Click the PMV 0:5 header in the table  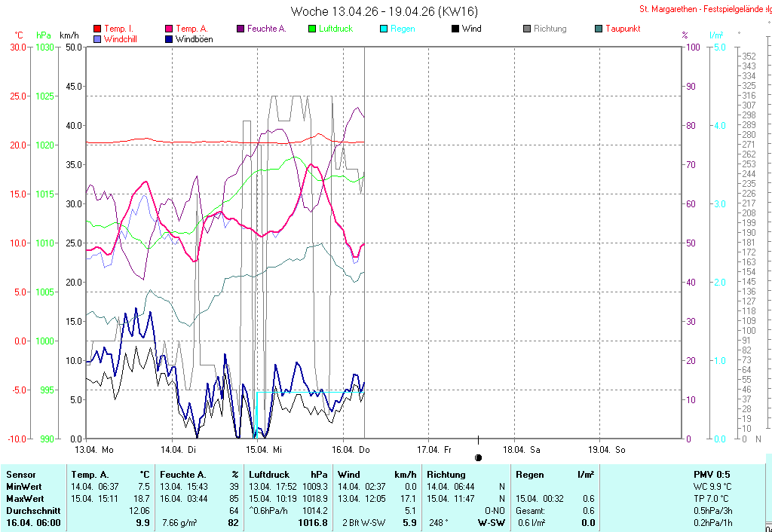pos(712,475)
